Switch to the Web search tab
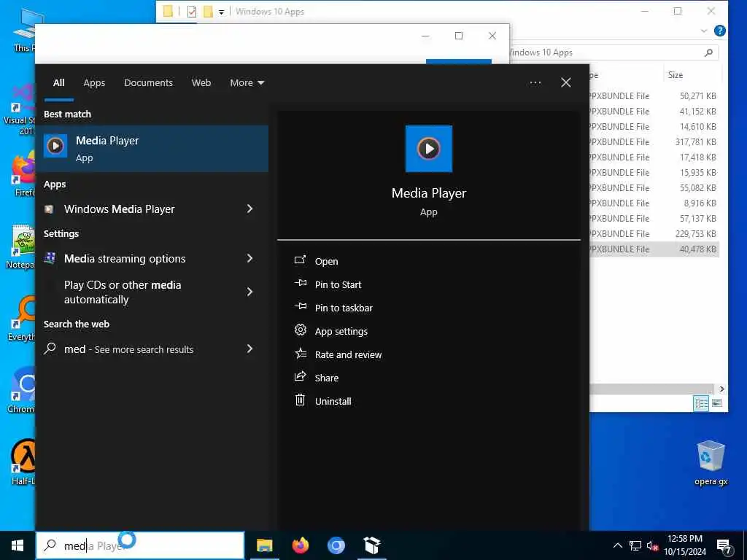Image resolution: width=747 pixels, height=560 pixels. pos(201,83)
